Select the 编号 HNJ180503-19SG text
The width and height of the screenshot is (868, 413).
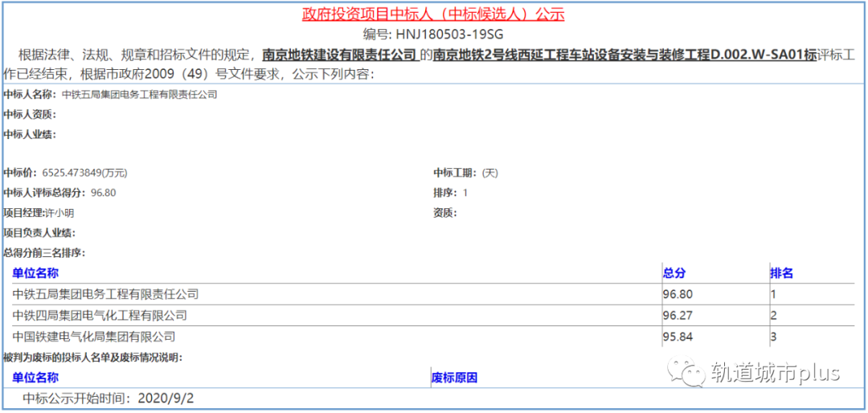click(433, 35)
